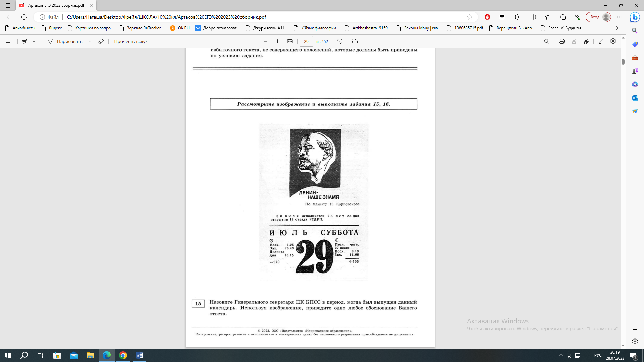This screenshot has height=362, width=644.
Task: Rotate the PDF page
Action: tap(340, 41)
